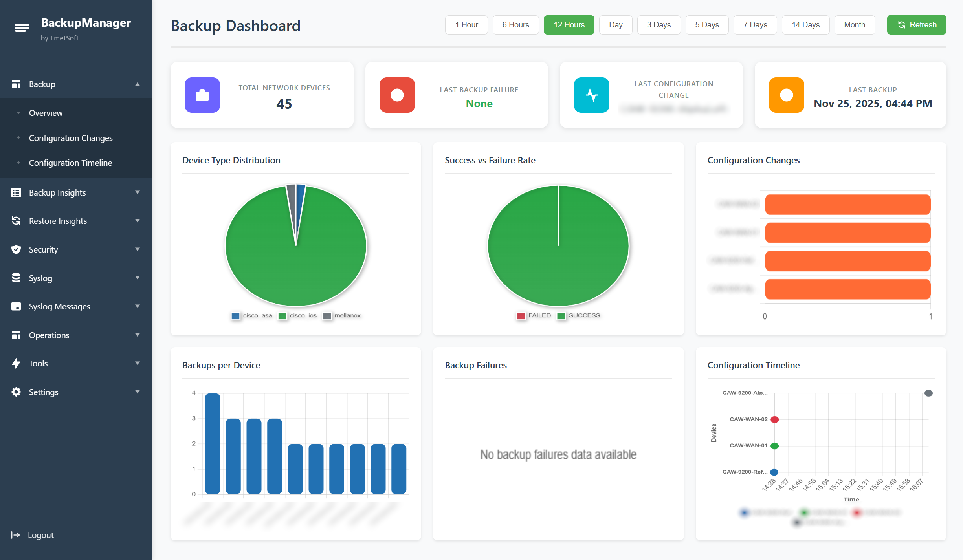Image resolution: width=963 pixels, height=560 pixels.
Task: Click the purple briefcase devices icon
Action: point(202,95)
